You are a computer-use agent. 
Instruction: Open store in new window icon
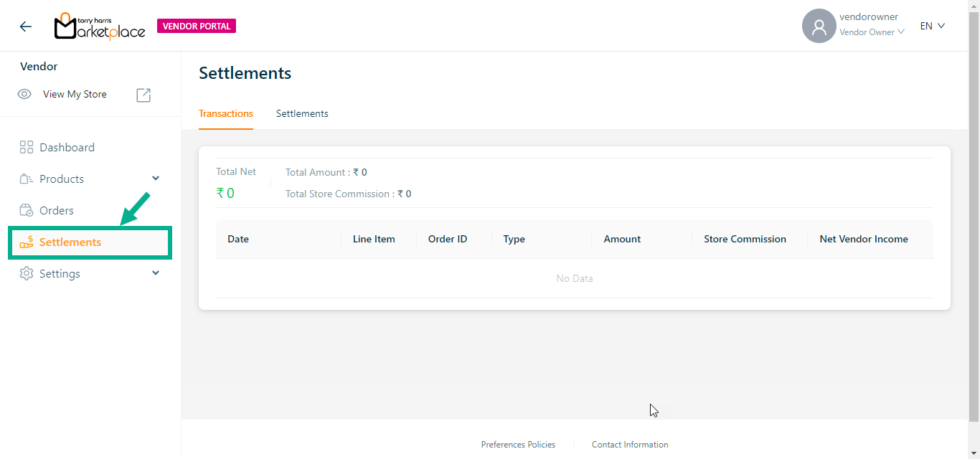click(143, 95)
